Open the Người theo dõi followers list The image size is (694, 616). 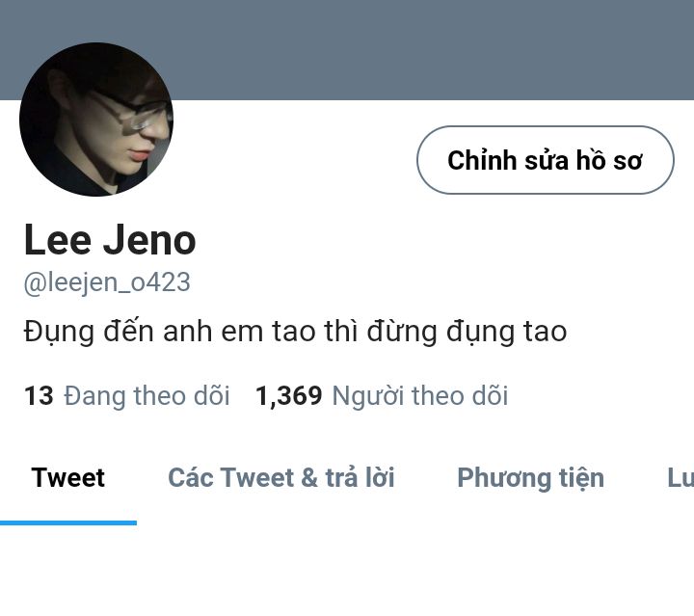coord(420,395)
